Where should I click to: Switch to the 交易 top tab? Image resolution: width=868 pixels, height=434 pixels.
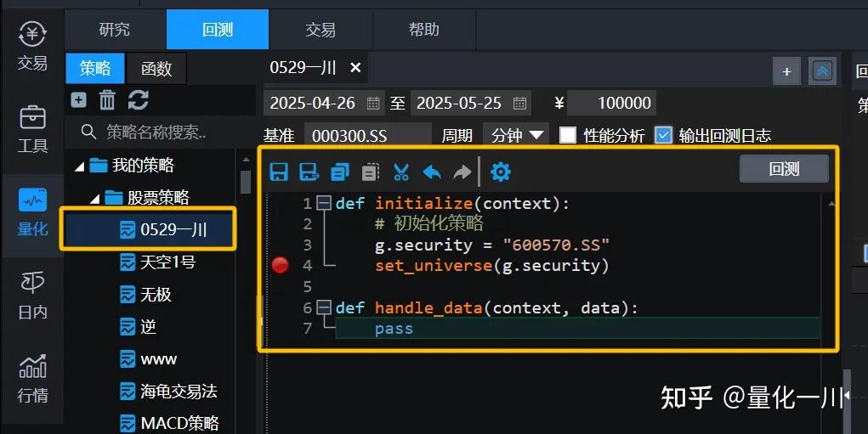[x=321, y=30]
